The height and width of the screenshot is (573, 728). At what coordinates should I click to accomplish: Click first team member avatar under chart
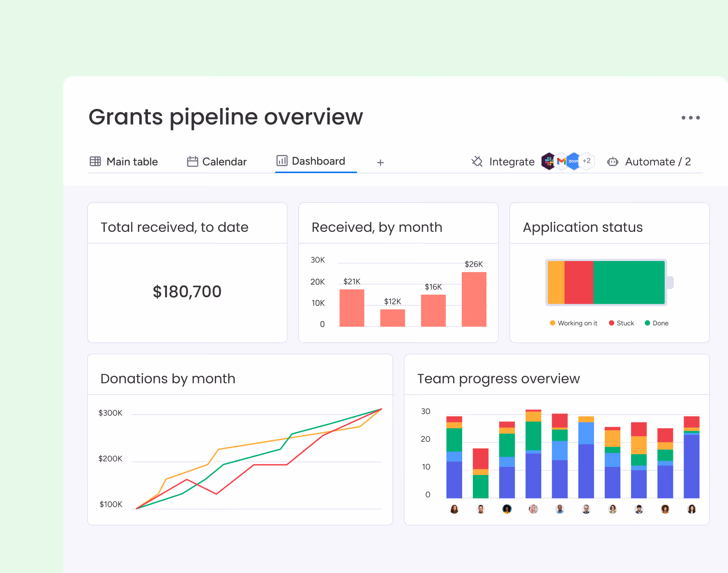(454, 509)
